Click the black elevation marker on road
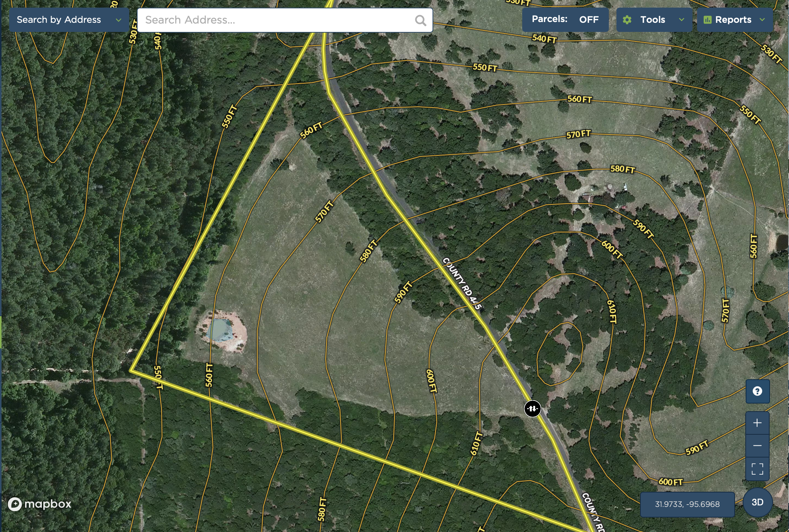Screen dimensions: 789x532 532,408
